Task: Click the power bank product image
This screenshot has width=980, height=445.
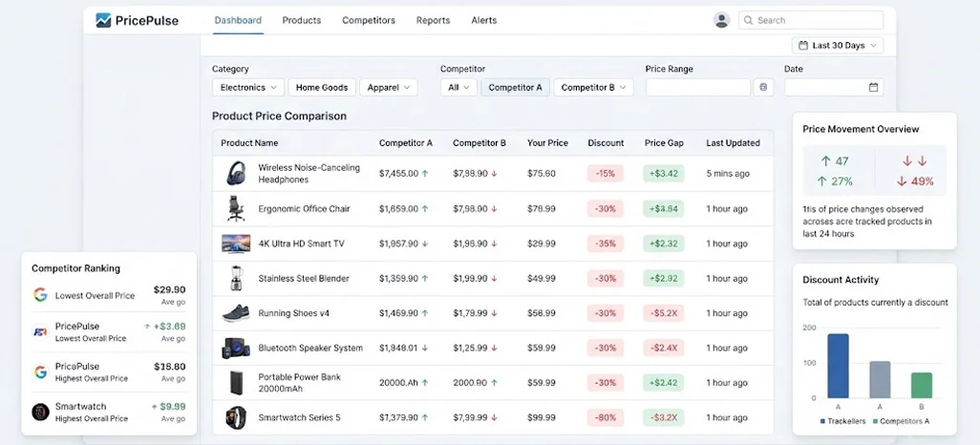Action: click(236, 383)
